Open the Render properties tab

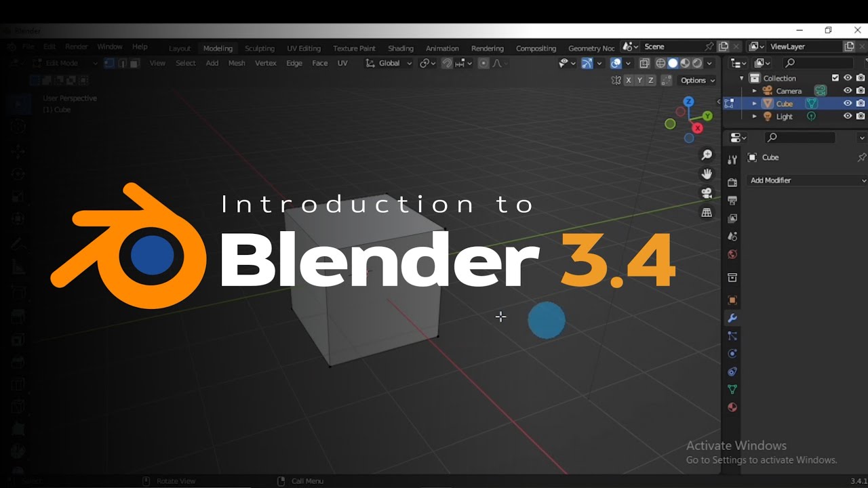coord(732,182)
